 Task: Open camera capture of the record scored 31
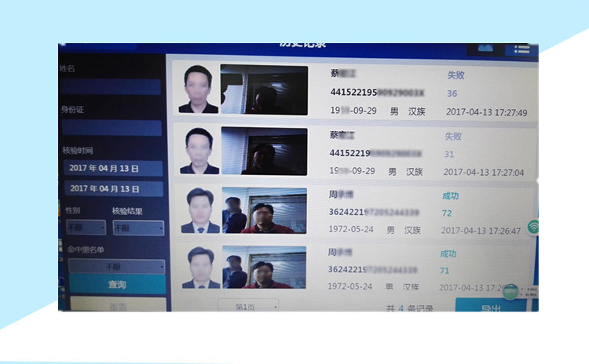265,151
